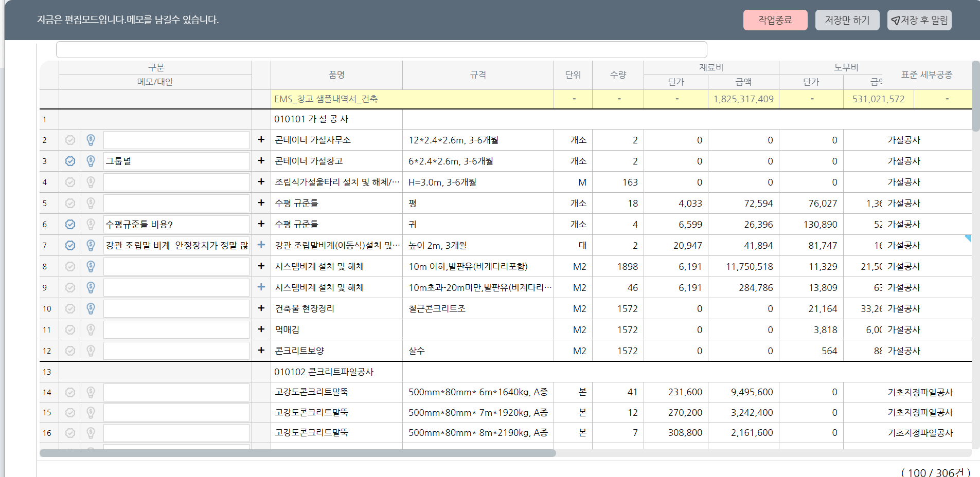Click lightbulb icon in row 8
This screenshot has width=980, height=477.
tap(91, 266)
